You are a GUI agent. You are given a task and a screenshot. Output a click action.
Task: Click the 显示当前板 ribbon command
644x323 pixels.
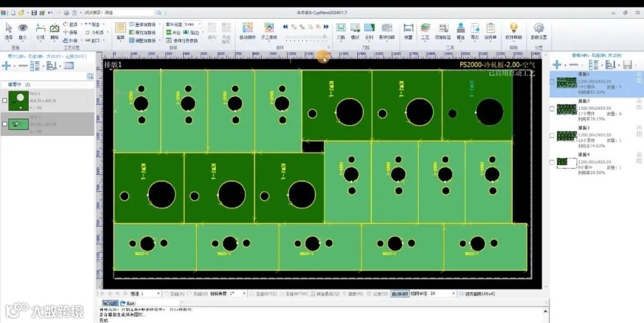[x=143, y=24]
